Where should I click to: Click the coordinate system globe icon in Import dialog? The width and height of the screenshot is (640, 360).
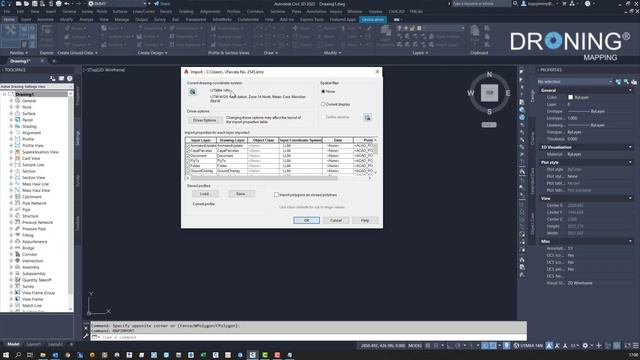click(x=193, y=92)
